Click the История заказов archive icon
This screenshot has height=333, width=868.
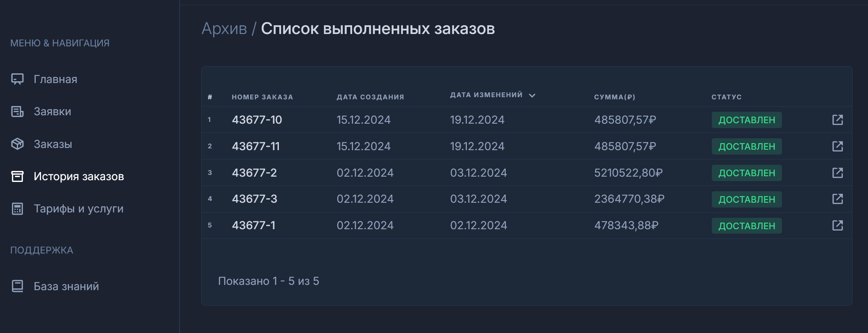(17, 176)
